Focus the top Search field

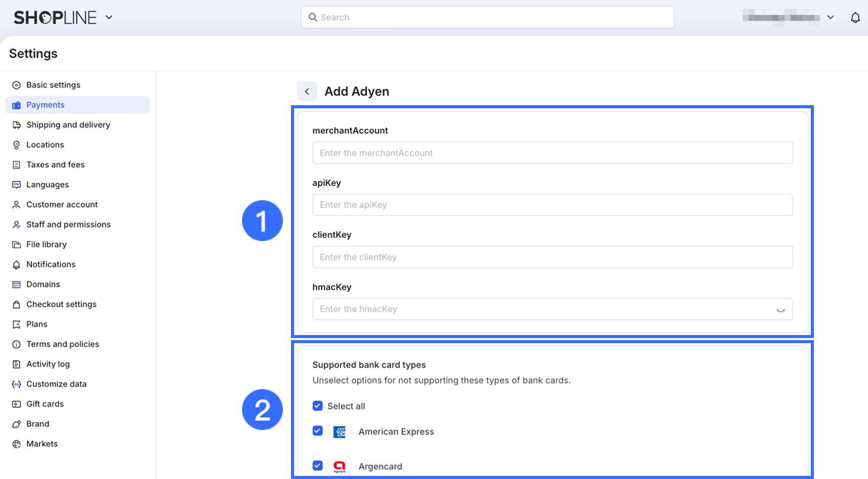pos(488,17)
